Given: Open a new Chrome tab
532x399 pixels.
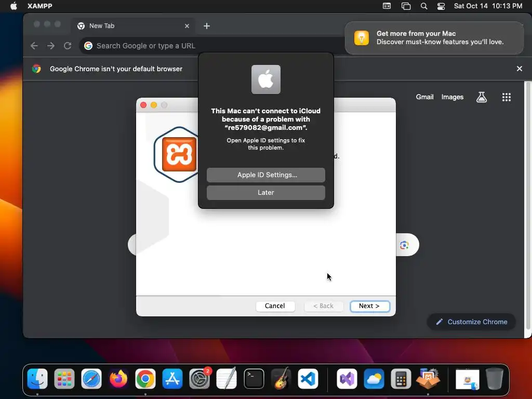Looking at the screenshot, I should (x=207, y=26).
